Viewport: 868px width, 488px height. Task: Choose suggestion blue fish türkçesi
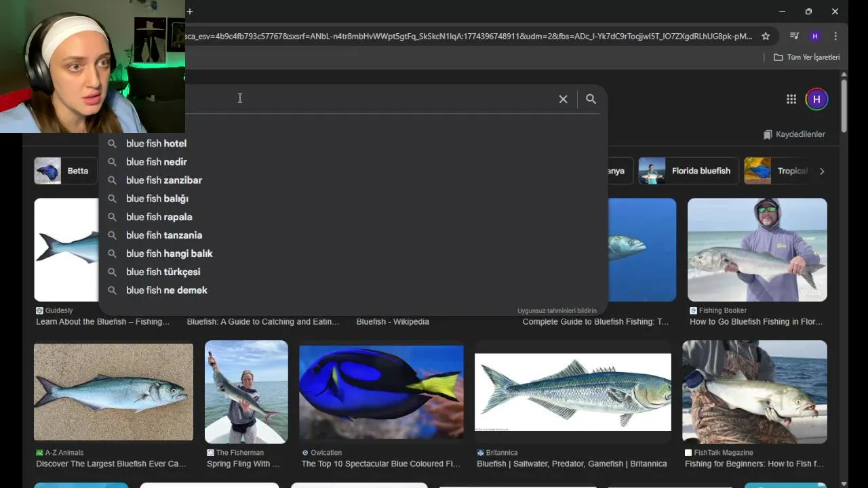click(x=353, y=271)
